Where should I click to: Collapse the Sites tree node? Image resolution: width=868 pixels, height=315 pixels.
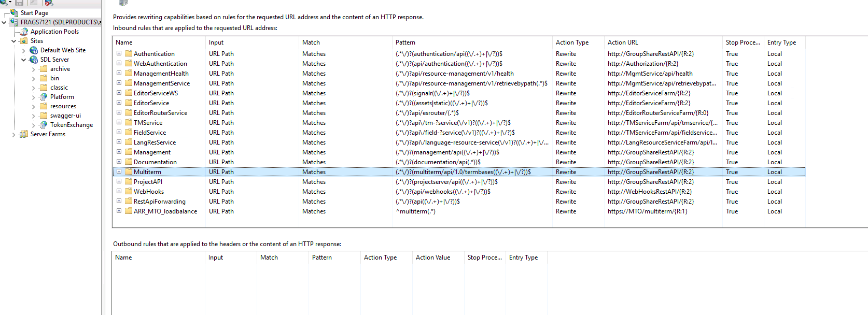(14, 41)
